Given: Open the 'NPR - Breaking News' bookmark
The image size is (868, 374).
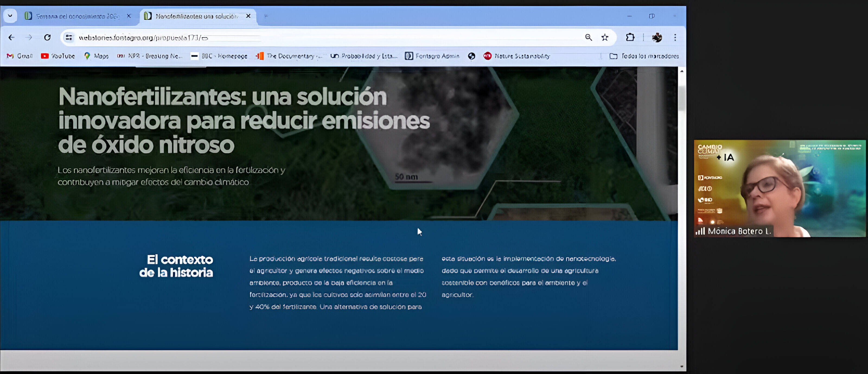Looking at the screenshot, I should coord(153,56).
